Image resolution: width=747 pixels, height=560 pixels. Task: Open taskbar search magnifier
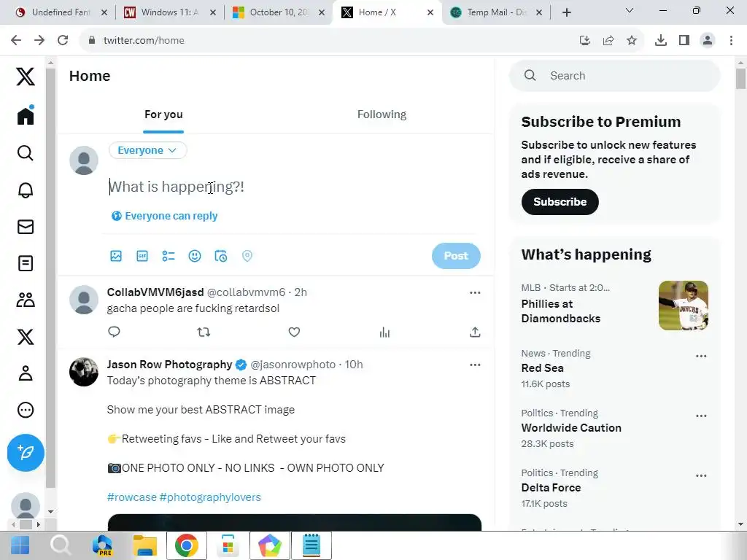[61, 545]
